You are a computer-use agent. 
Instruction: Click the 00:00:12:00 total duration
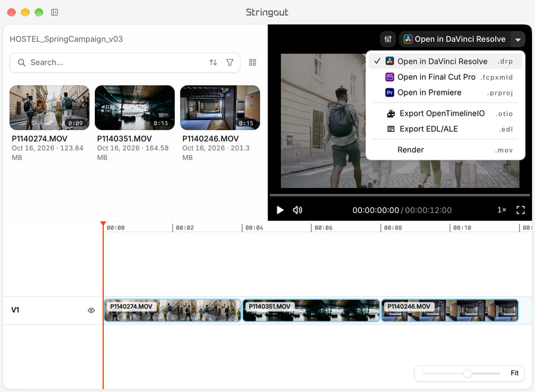[x=428, y=211]
